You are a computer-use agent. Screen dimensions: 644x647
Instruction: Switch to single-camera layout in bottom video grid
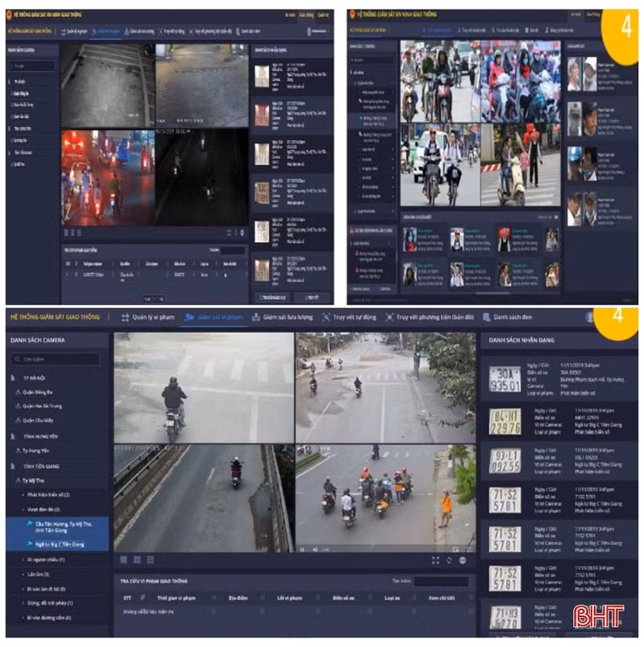(x=122, y=560)
